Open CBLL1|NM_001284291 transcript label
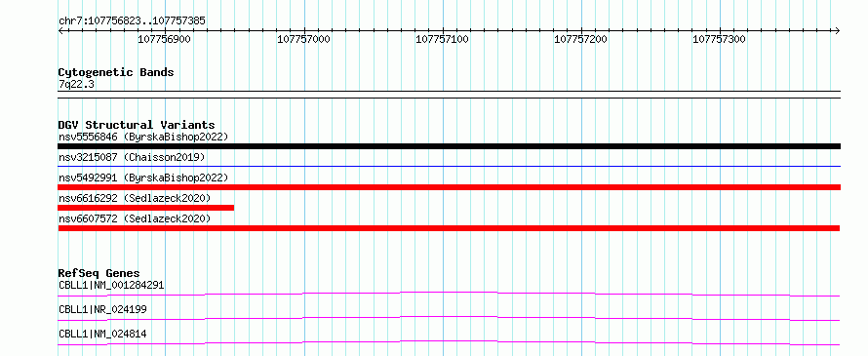Screen dimensions: 868x356 point(111,285)
